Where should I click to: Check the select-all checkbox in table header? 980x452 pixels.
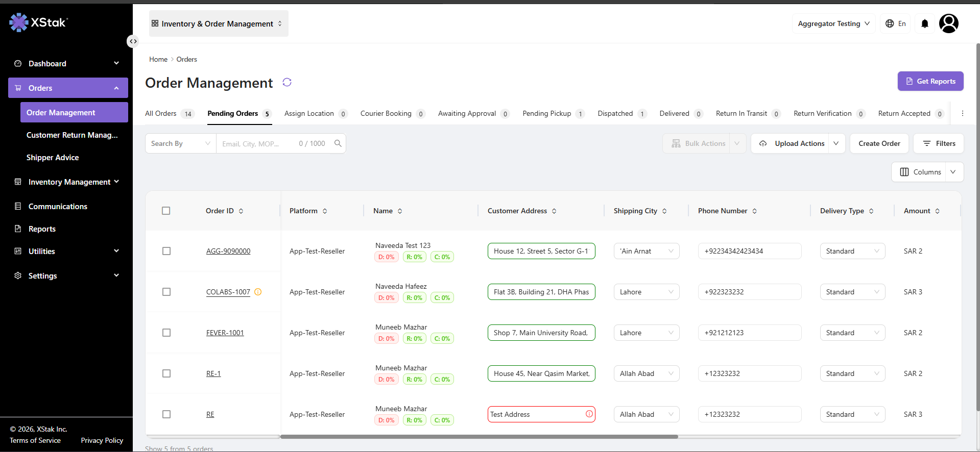tap(166, 211)
